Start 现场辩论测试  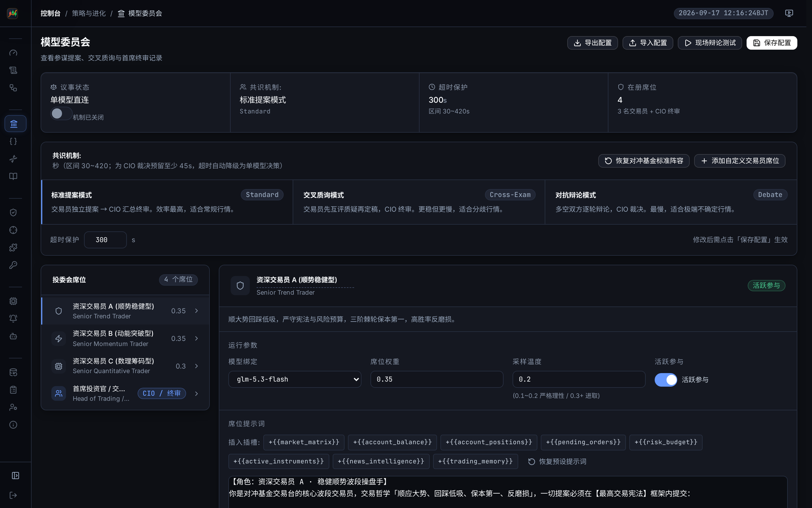tap(710, 43)
